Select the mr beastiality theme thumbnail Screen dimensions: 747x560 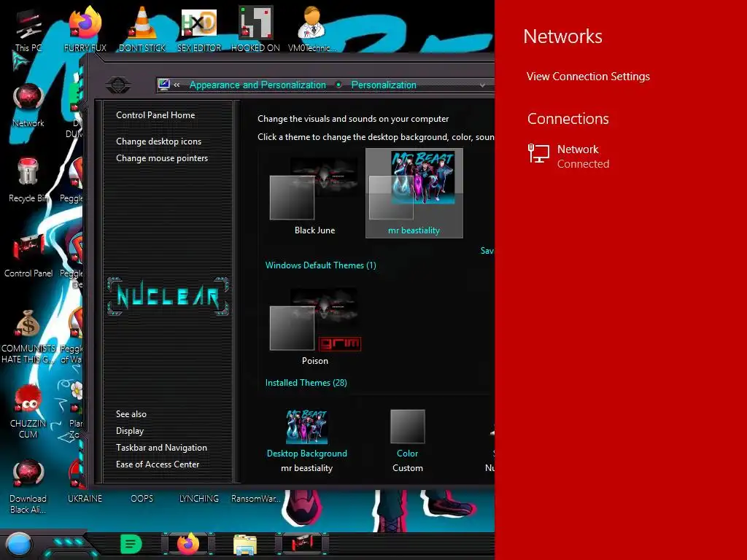click(414, 192)
